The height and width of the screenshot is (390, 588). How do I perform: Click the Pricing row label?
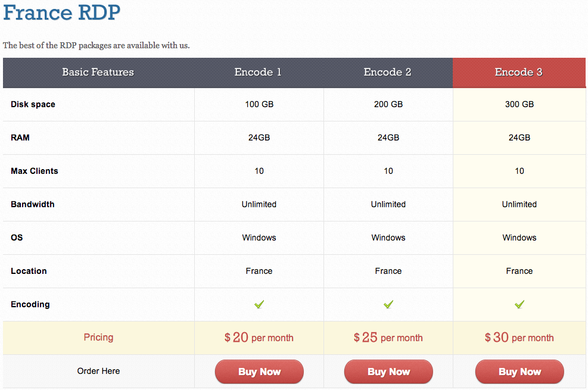click(98, 337)
